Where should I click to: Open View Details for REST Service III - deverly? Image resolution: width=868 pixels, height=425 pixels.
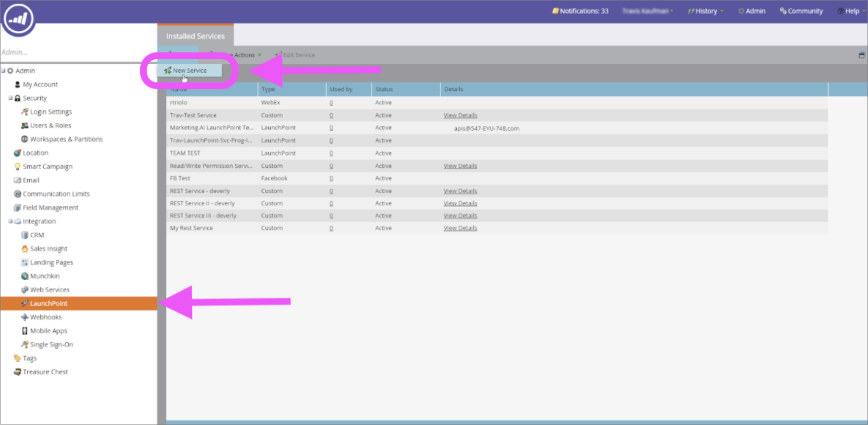460,215
